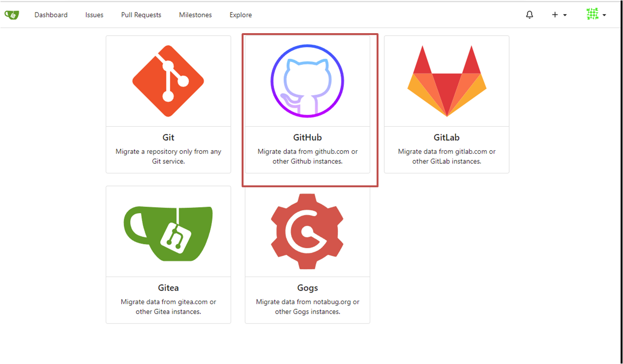Screen dimensions: 623x364
Task: Open Pull Requests in navbar
Action: pyautogui.click(x=141, y=15)
